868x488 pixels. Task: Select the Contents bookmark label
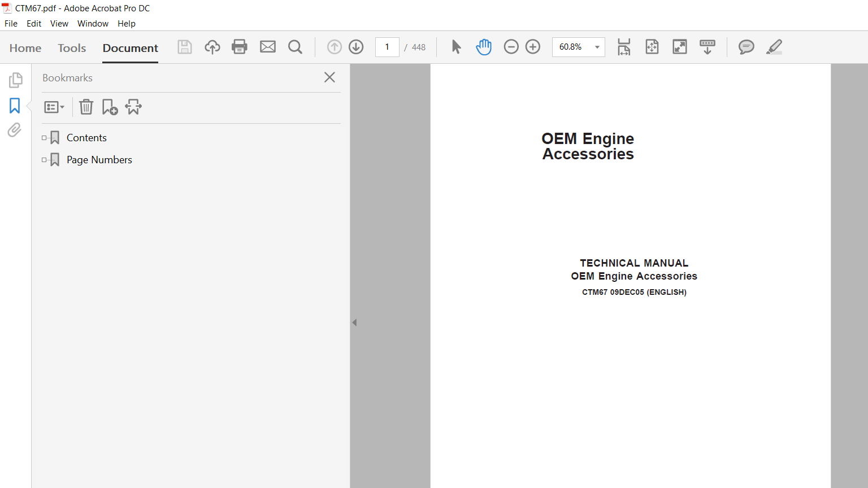(x=86, y=138)
